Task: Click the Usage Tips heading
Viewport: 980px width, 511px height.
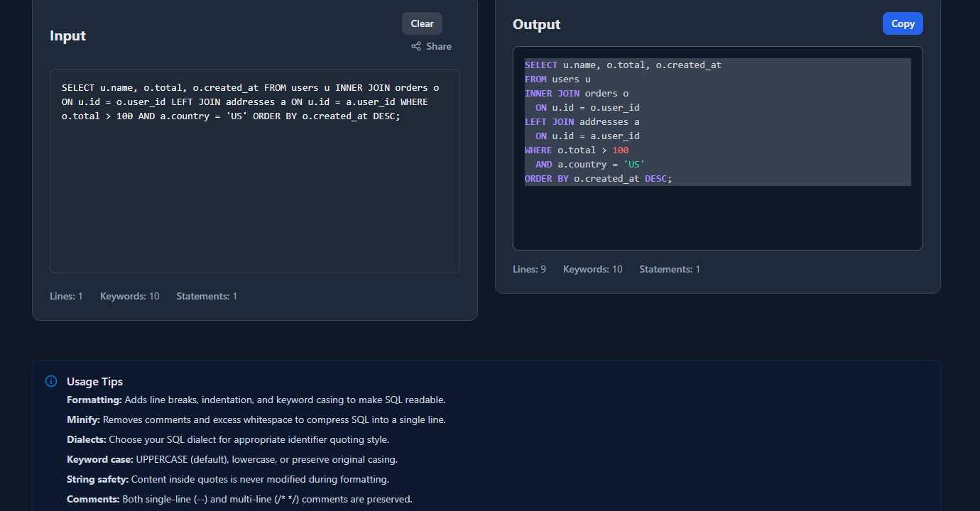Action: [x=94, y=382]
